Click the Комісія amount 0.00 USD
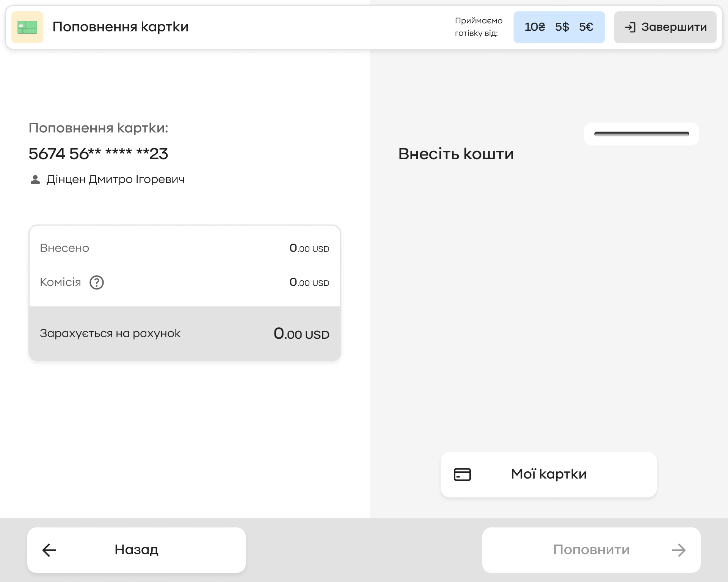The image size is (728, 582). point(309,283)
